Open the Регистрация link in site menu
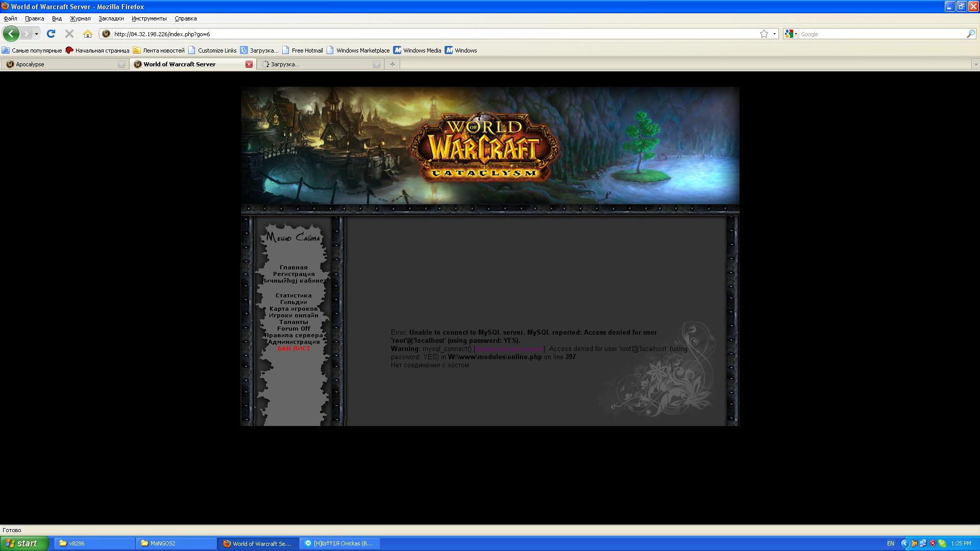This screenshot has height=551, width=980. tap(293, 274)
